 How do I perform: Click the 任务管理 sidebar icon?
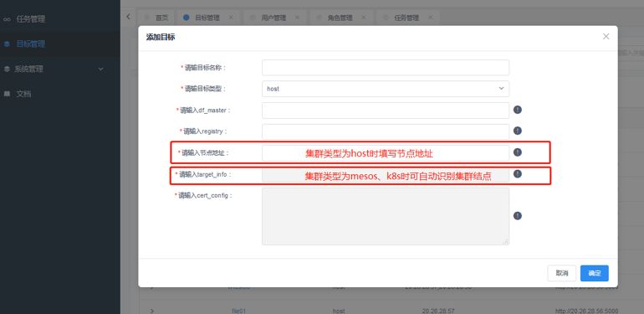[x=7, y=19]
